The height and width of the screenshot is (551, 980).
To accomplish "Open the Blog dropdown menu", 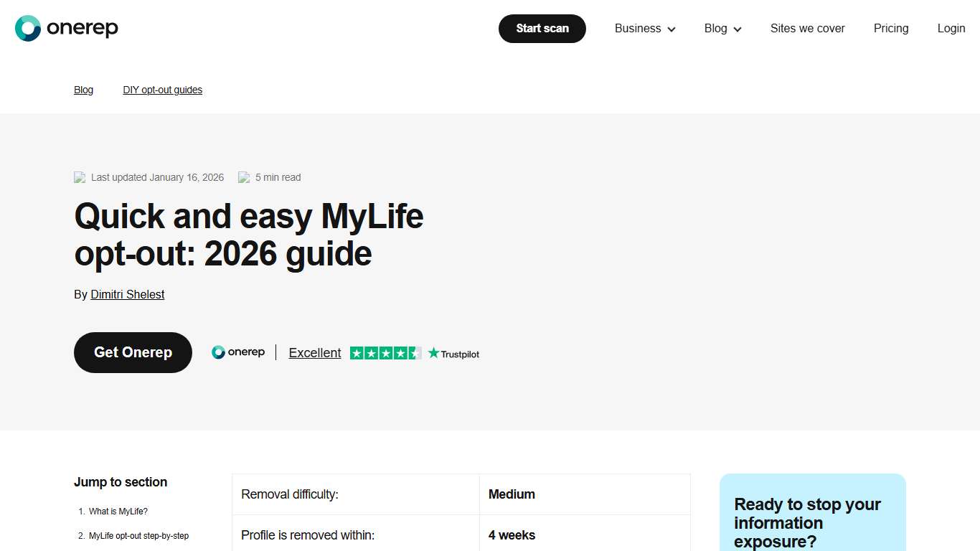I will [722, 29].
